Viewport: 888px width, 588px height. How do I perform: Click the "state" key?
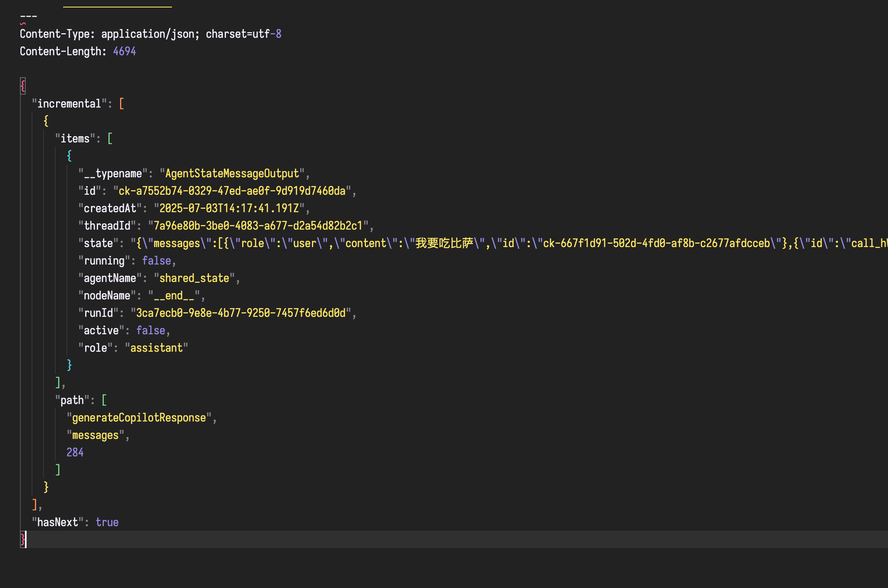98,243
